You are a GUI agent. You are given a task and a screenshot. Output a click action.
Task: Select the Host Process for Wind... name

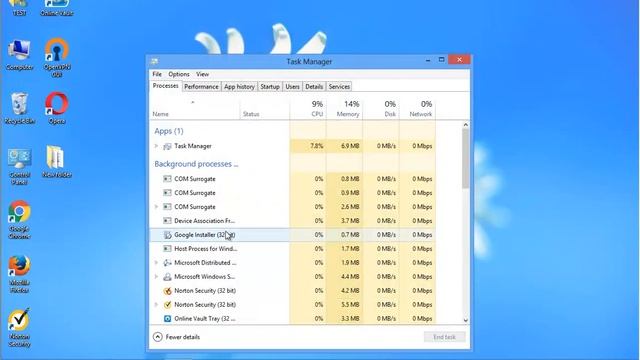point(206,249)
